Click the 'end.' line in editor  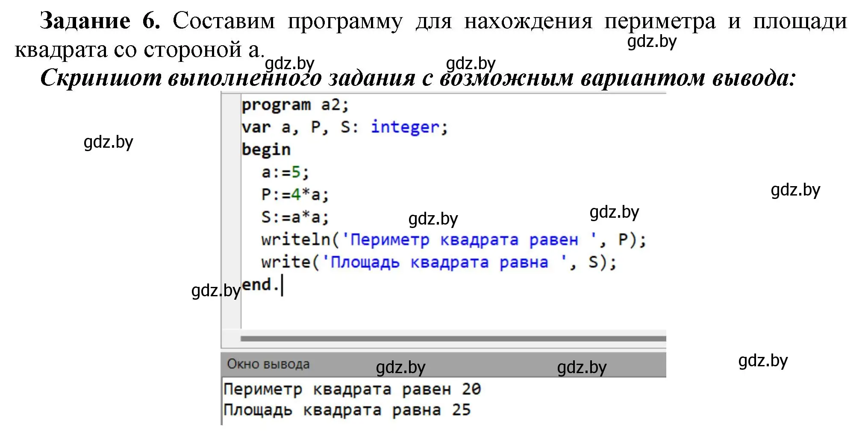coord(261,285)
